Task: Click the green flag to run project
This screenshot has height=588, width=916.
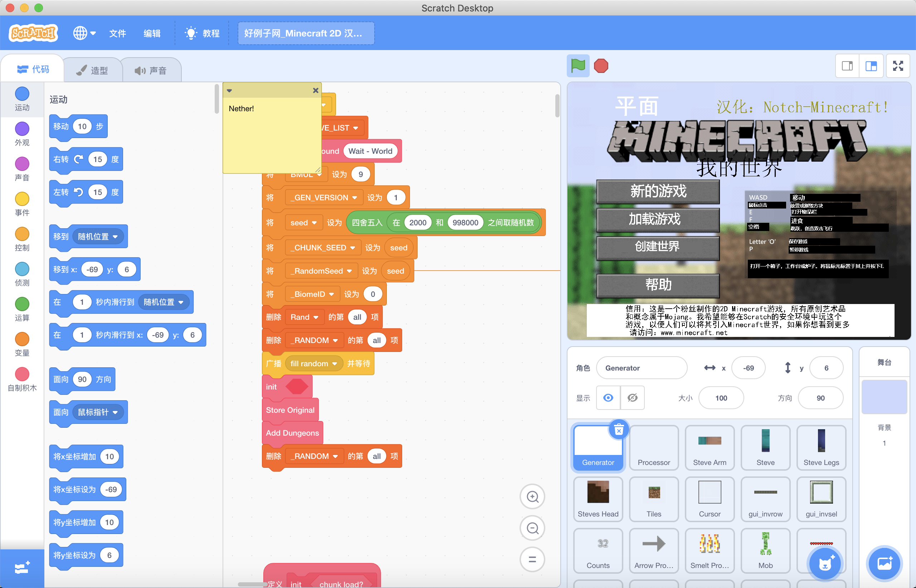Action: 578,66
